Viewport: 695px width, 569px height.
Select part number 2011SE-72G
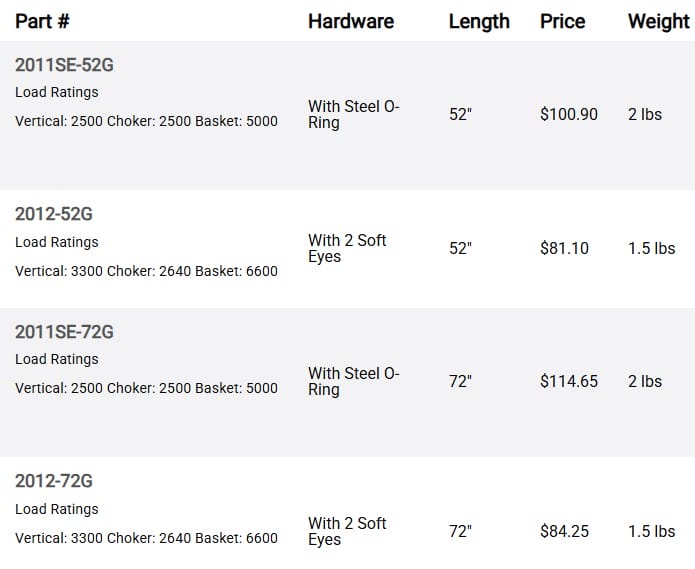(65, 332)
